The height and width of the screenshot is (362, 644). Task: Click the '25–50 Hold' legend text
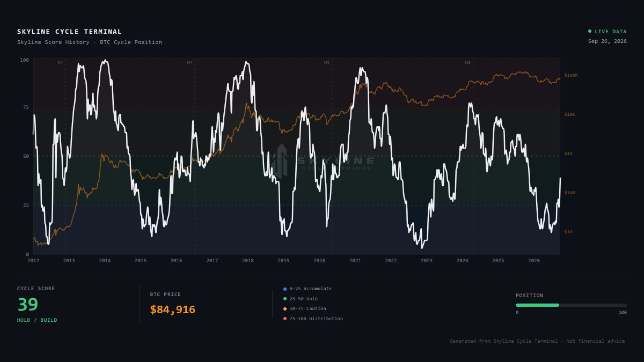(304, 299)
